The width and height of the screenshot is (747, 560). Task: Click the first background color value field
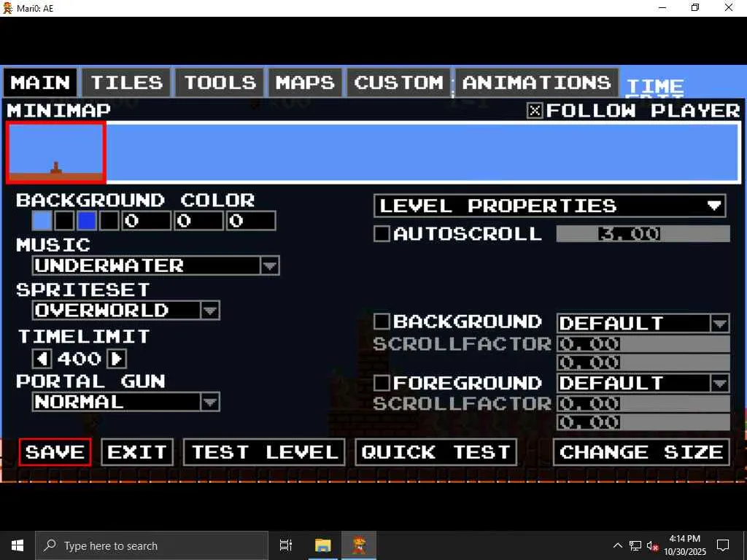pyautogui.click(x=146, y=221)
